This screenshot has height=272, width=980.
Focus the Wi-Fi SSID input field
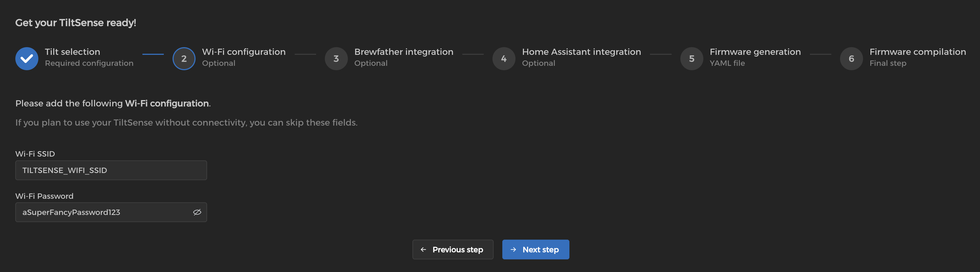tap(111, 170)
